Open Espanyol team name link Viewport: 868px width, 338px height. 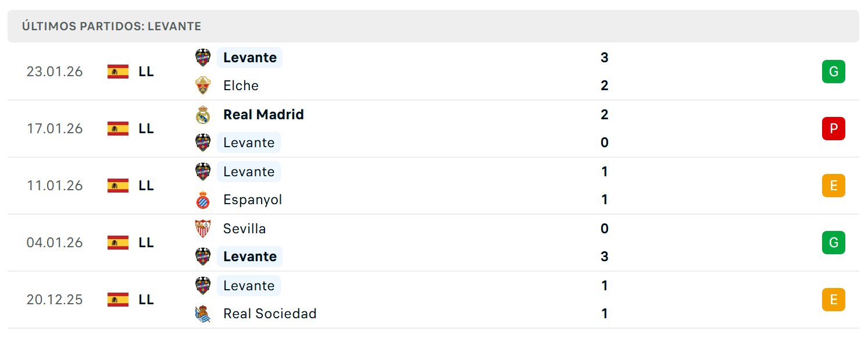252,200
